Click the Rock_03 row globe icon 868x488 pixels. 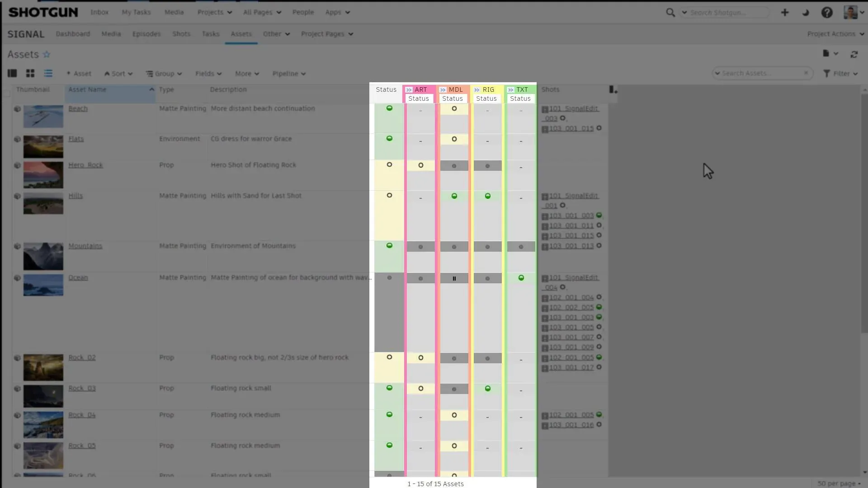pyautogui.click(x=17, y=389)
